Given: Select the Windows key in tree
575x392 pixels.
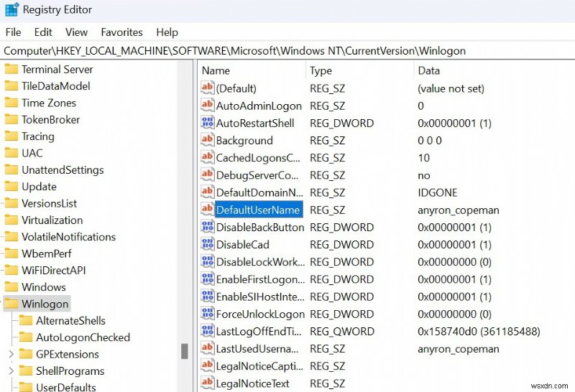Looking at the screenshot, I should (x=44, y=287).
